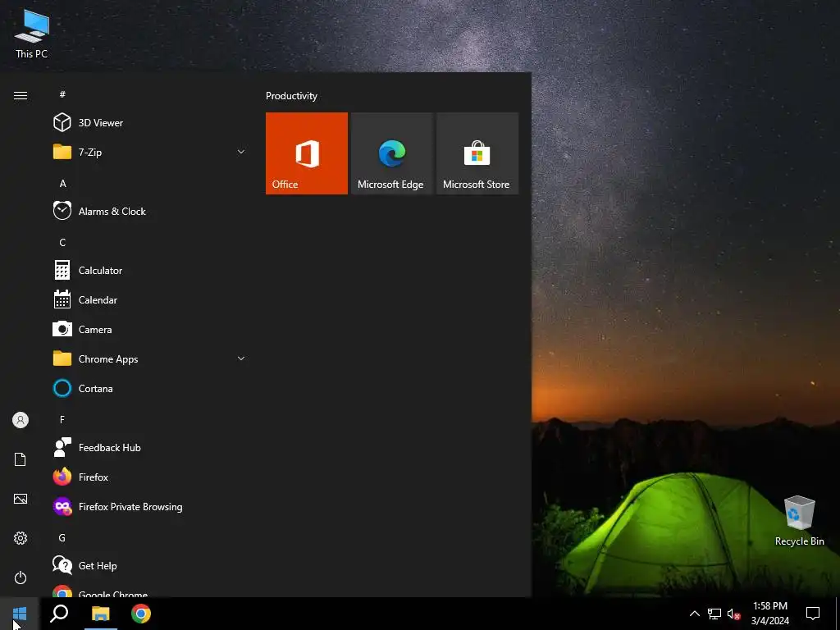Open File Explorer from the taskbar

point(100,614)
